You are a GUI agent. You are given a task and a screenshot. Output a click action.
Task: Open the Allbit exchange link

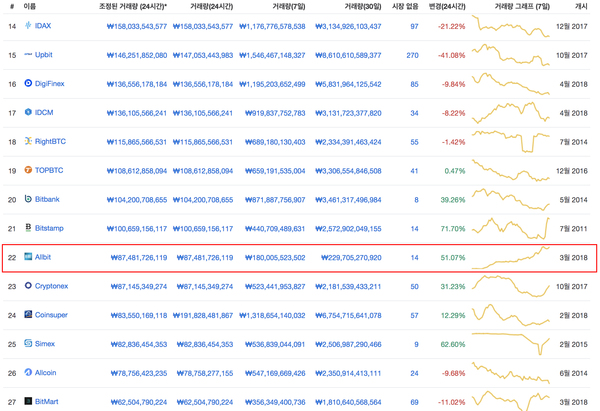(x=43, y=257)
